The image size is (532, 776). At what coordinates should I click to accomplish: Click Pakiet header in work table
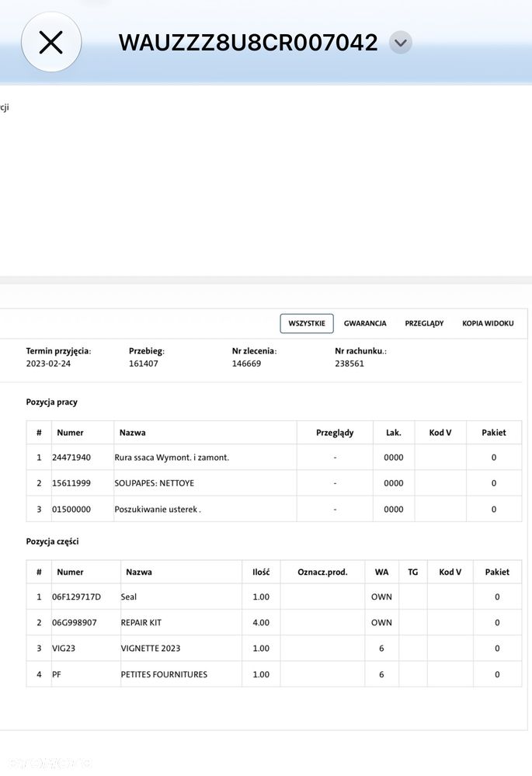pyautogui.click(x=494, y=433)
